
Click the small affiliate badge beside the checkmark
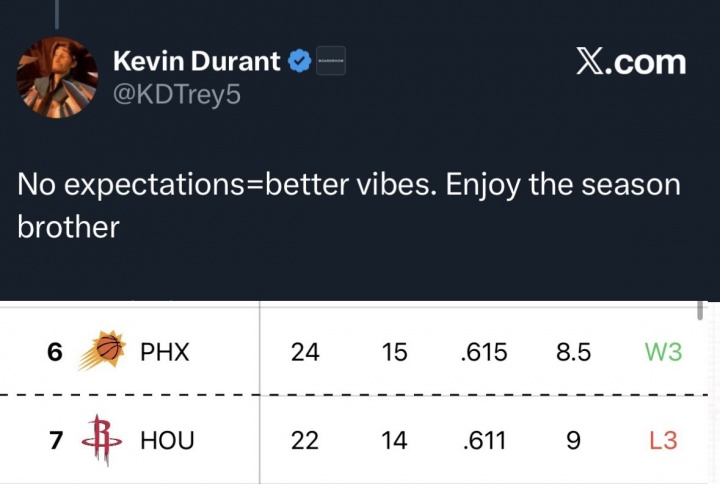click(330, 61)
